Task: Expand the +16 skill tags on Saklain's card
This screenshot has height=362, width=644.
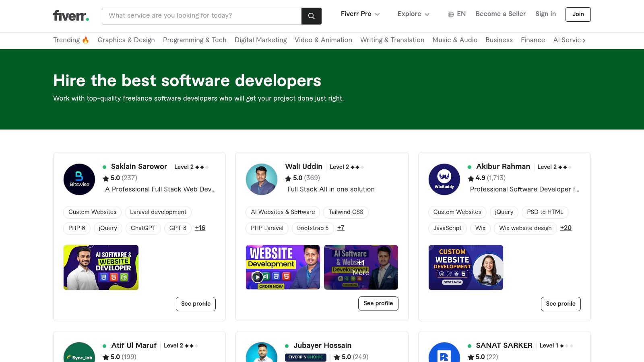Action: [200, 228]
